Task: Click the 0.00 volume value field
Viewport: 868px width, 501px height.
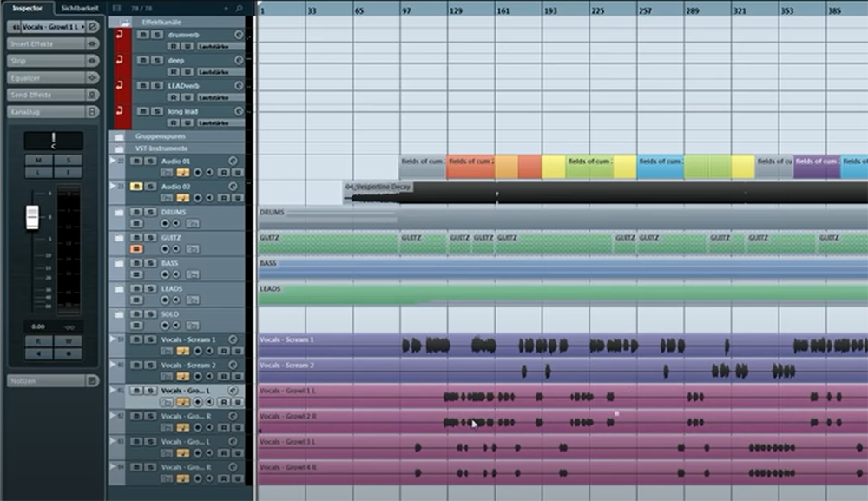Action: [38, 326]
